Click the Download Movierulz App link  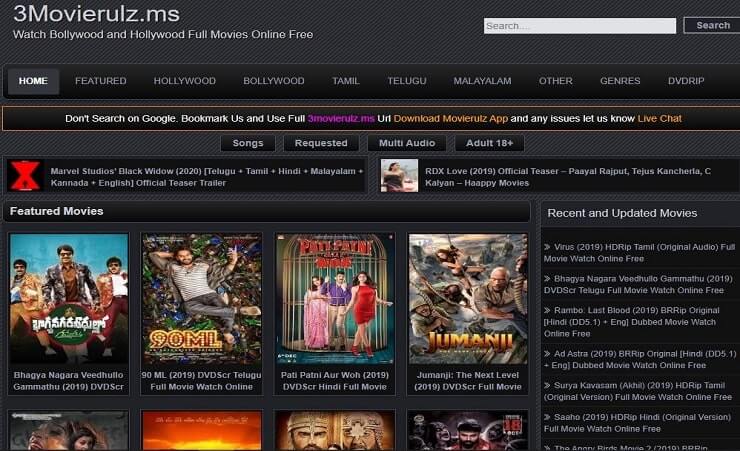click(451, 118)
